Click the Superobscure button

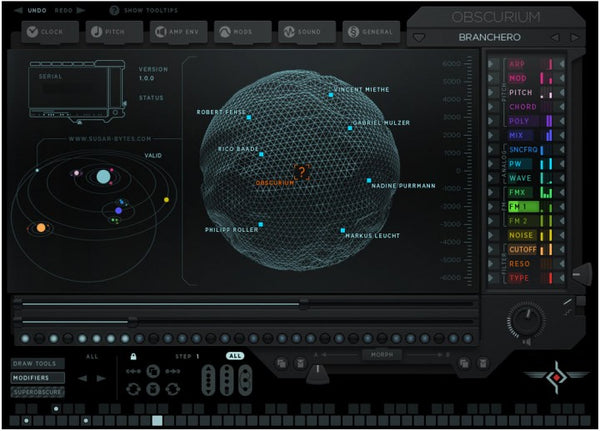point(37,392)
